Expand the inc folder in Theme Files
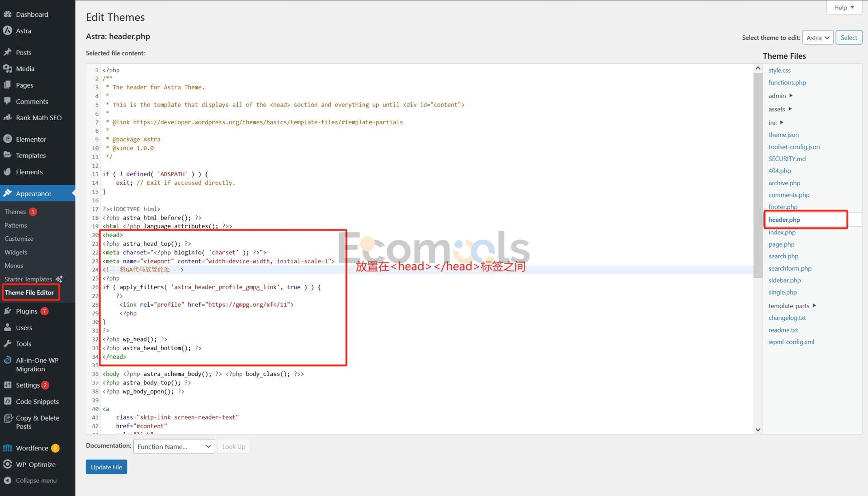Viewport: 868px width, 496px height. [x=781, y=122]
